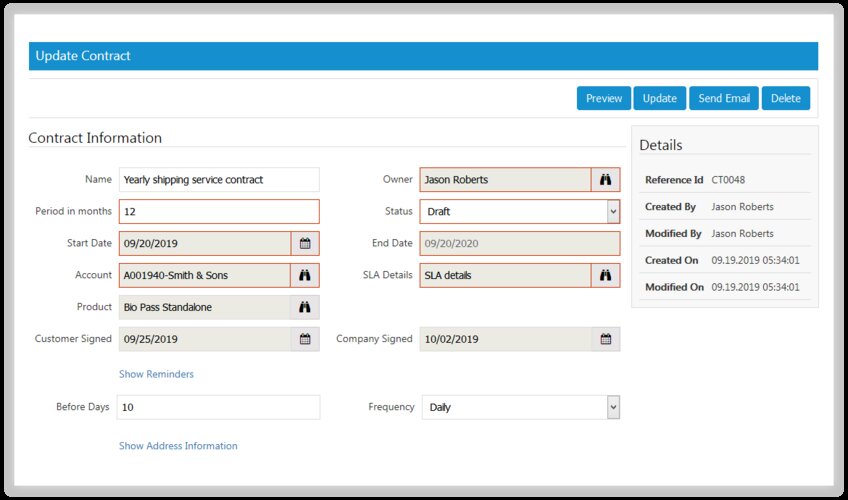
Task: Click the Owner field binoculars lookup icon
Action: [605, 180]
